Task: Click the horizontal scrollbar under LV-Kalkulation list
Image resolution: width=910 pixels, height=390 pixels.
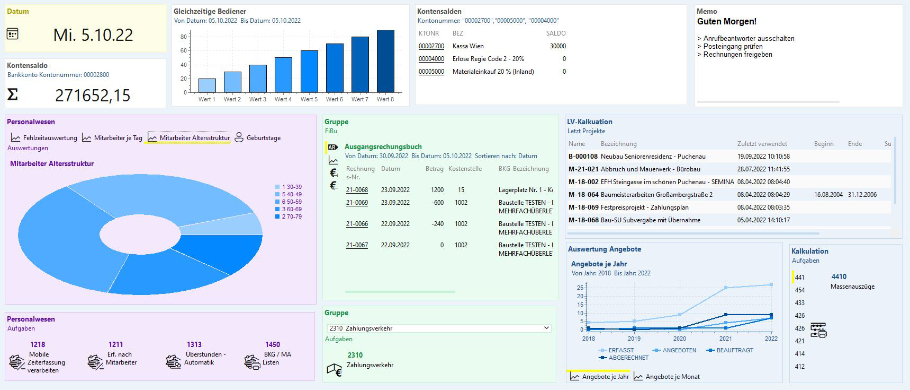Action: 694,233
